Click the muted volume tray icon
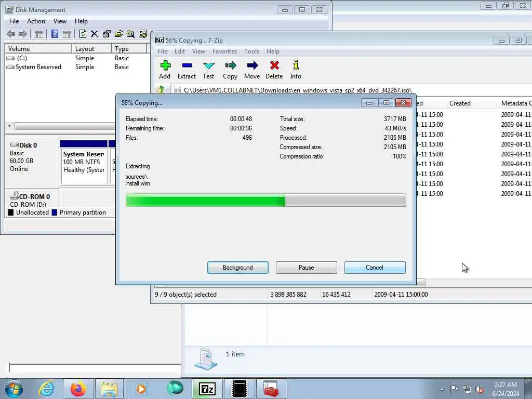Screen dimensions: 532x399 [x=480, y=389]
